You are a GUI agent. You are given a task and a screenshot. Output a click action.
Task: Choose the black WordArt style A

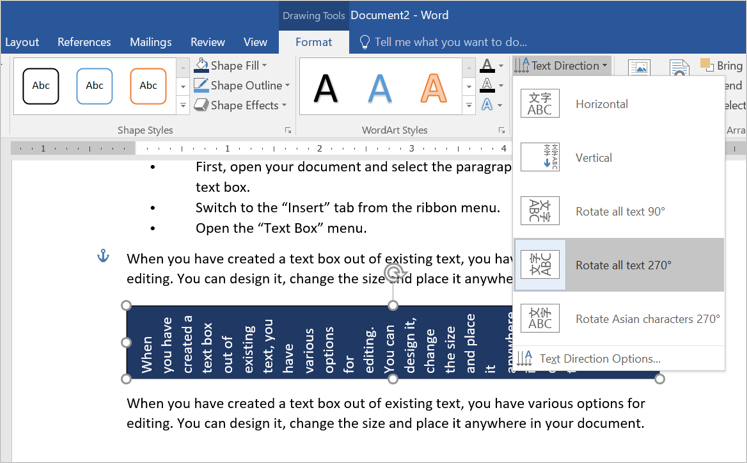pos(326,89)
